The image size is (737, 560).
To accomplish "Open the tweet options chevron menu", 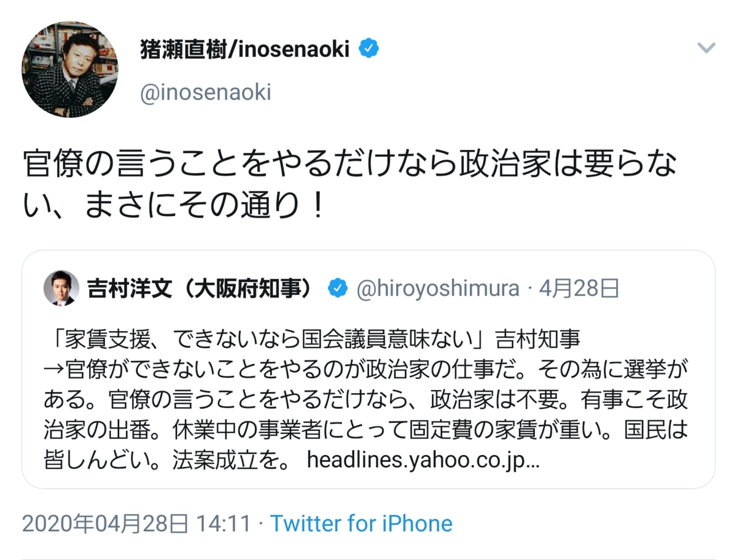I will click(706, 49).
